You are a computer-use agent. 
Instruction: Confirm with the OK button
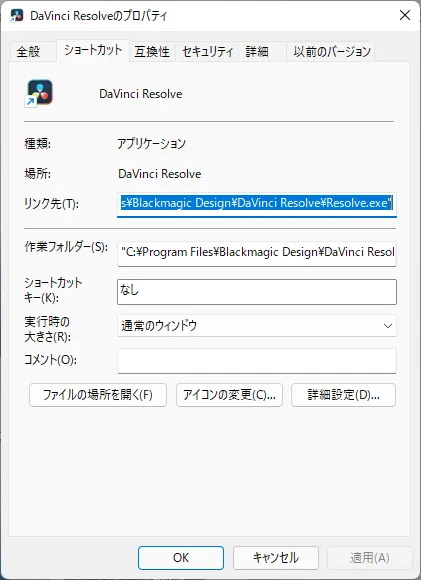(181, 558)
